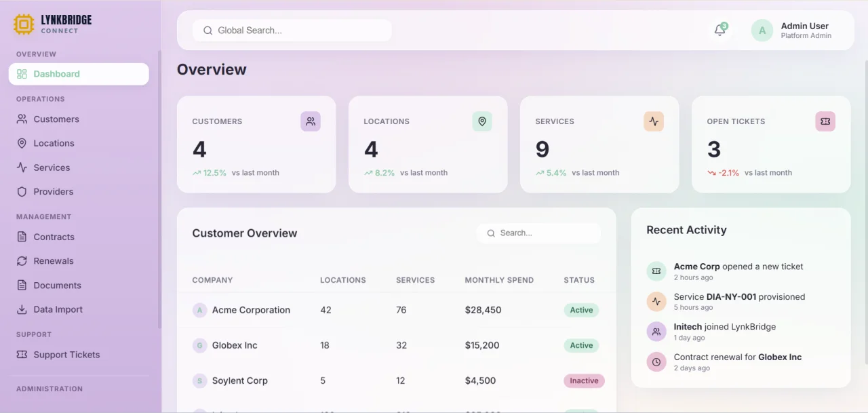Navigate to Services section
868x413 pixels.
(79, 168)
